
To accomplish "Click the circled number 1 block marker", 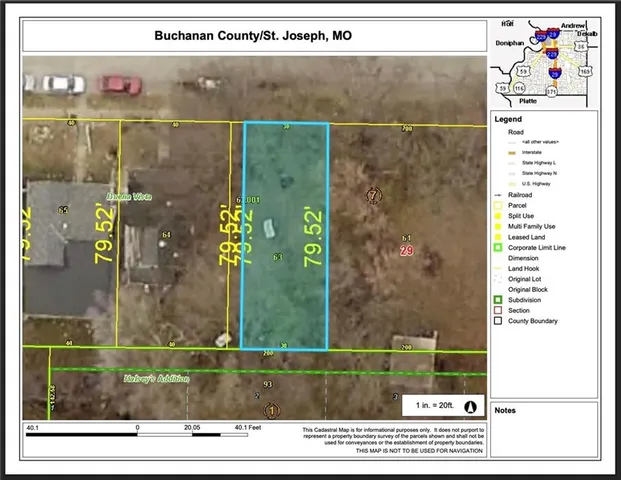I will [270, 410].
